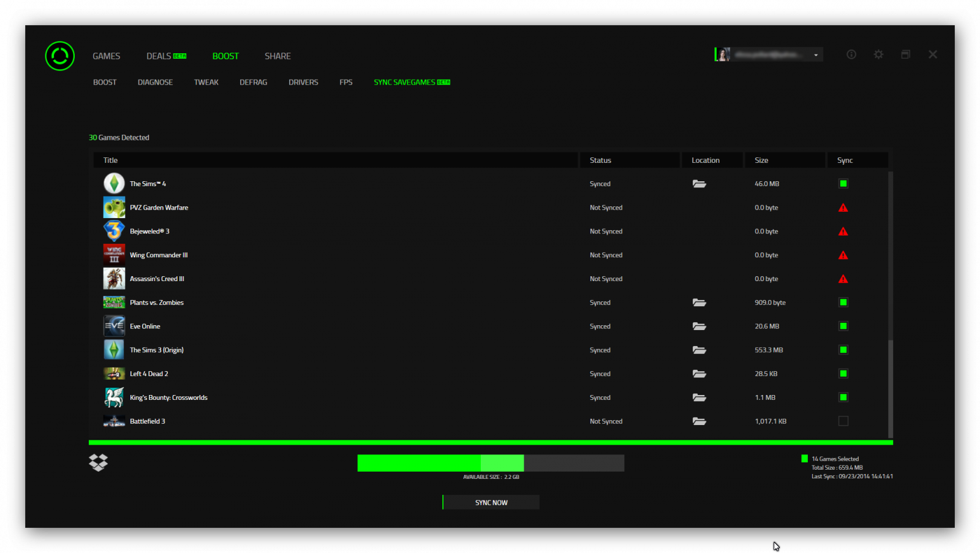980x553 pixels.
Task: Click Plants vs. Zombies game icon
Action: pos(114,303)
